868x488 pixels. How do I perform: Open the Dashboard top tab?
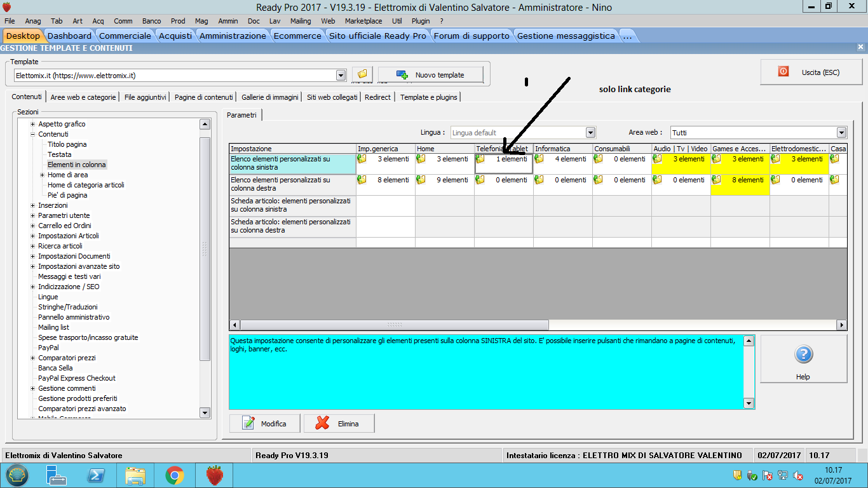tap(70, 36)
